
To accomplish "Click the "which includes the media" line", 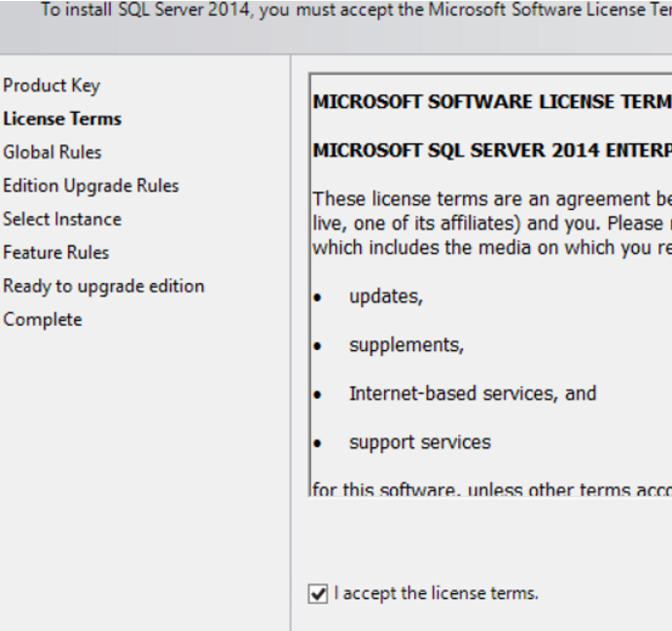I will (492, 248).
